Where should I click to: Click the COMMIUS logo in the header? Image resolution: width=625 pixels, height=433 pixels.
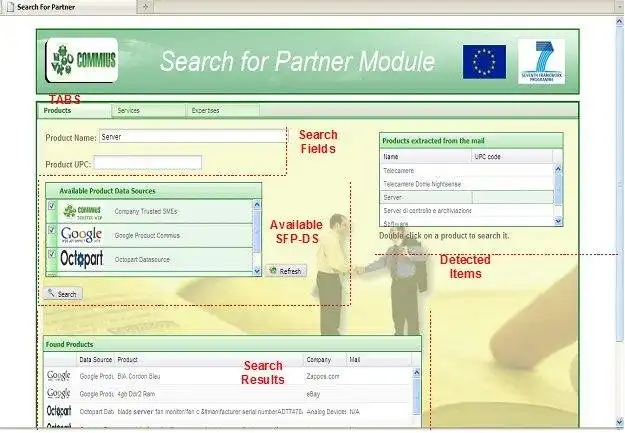point(82,60)
